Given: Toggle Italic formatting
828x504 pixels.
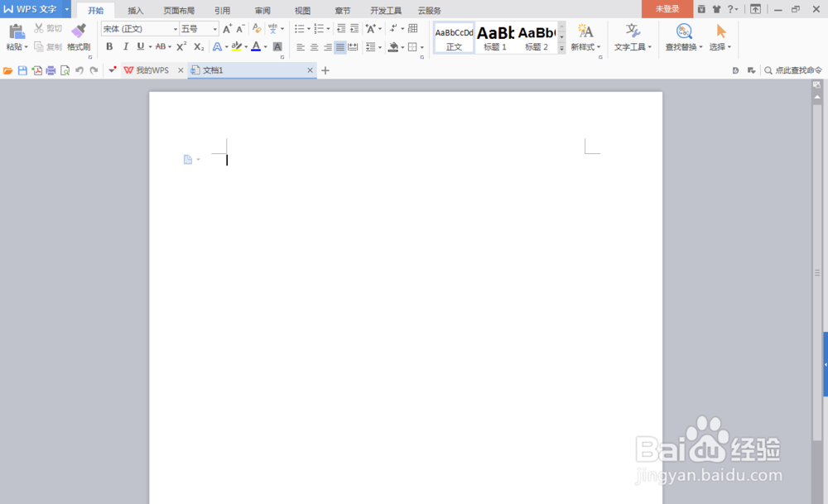Looking at the screenshot, I should click(x=125, y=46).
